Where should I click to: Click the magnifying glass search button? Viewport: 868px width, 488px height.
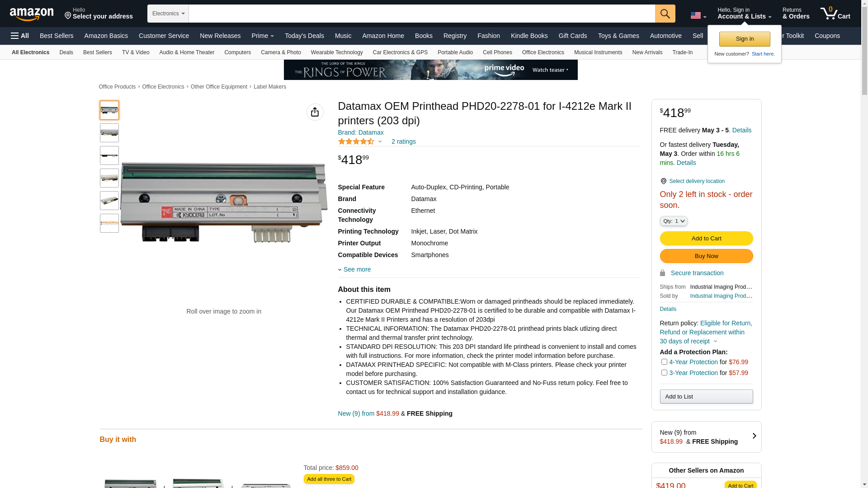point(665,14)
